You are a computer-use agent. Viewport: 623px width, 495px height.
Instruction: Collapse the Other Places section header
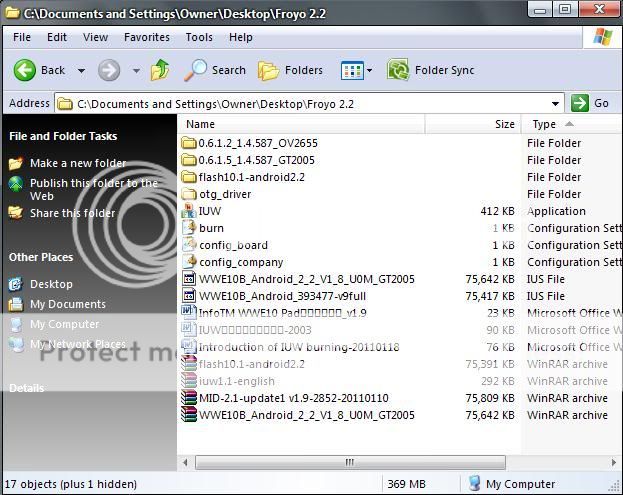(x=41, y=257)
